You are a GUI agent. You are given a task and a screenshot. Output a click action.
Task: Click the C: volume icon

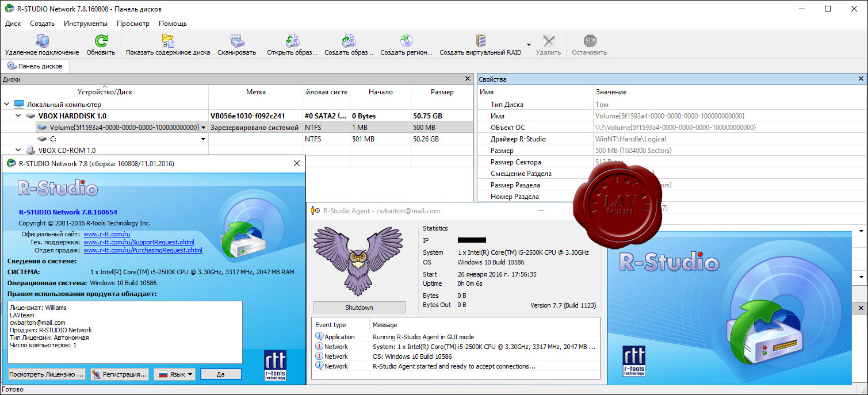point(42,139)
